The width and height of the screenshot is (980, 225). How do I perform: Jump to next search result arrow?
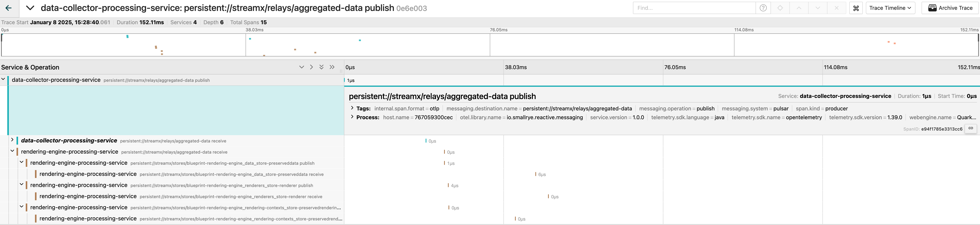click(818, 8)
